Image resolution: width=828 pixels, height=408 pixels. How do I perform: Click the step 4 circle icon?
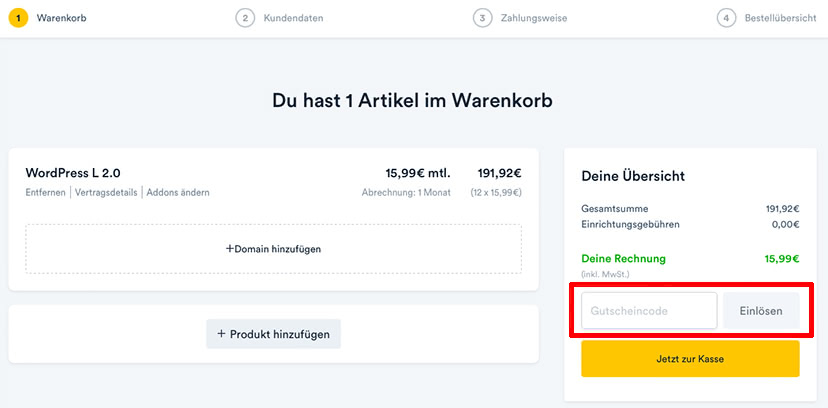click(x=726, y=18)
